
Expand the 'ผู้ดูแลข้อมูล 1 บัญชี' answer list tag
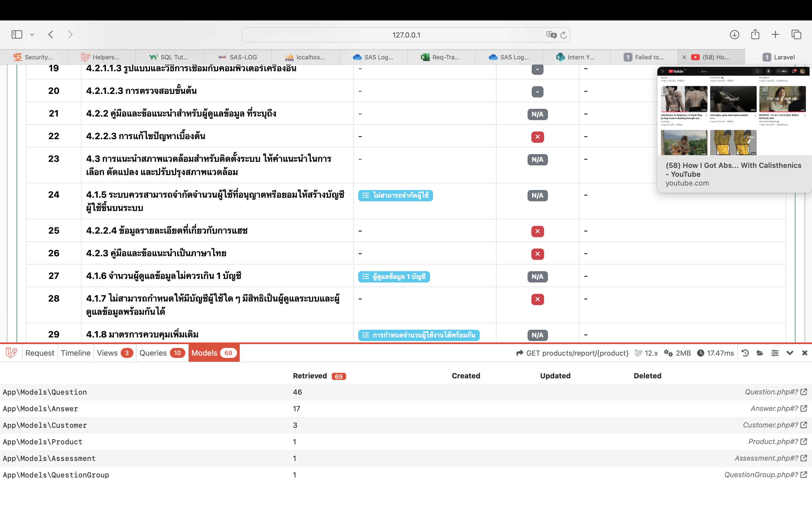tap(394, 277)
